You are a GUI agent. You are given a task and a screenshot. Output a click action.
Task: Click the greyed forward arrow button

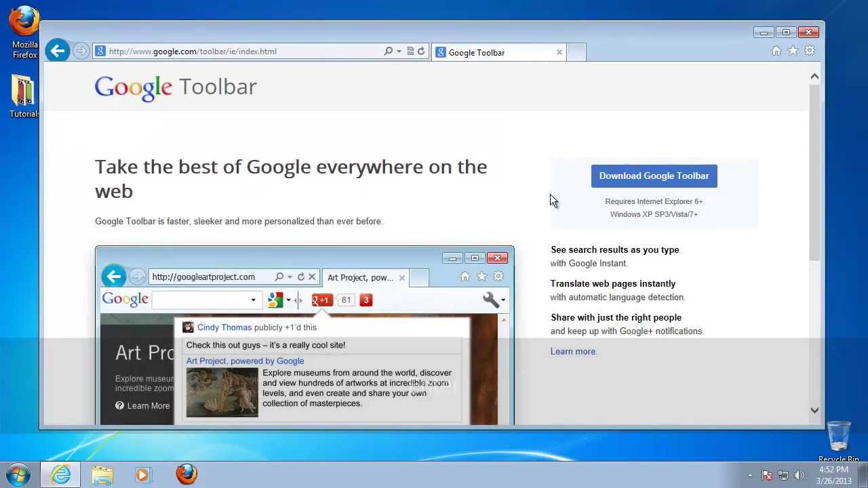[81, 51]
